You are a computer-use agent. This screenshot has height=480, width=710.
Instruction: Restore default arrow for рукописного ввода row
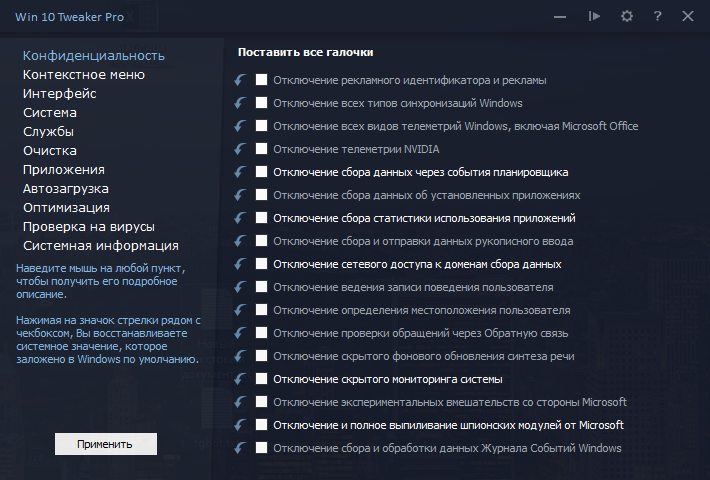240,241
